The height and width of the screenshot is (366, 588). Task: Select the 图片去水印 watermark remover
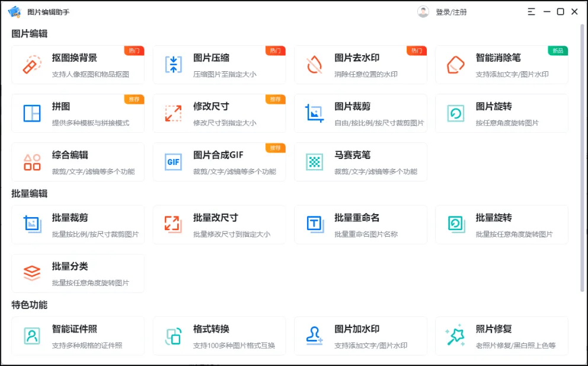pos(360,63)
